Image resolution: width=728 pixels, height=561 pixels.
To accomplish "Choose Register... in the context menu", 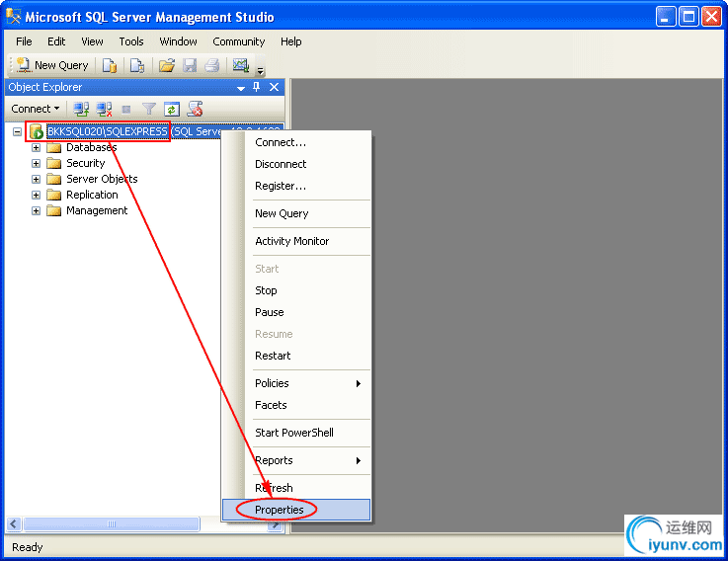I will pyautogui.click(x=296, y=187).
